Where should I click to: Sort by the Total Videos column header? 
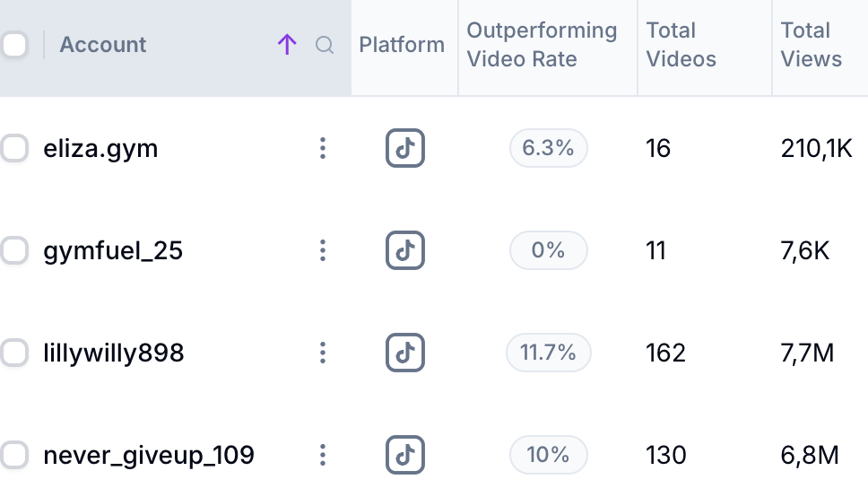point(681,45)
